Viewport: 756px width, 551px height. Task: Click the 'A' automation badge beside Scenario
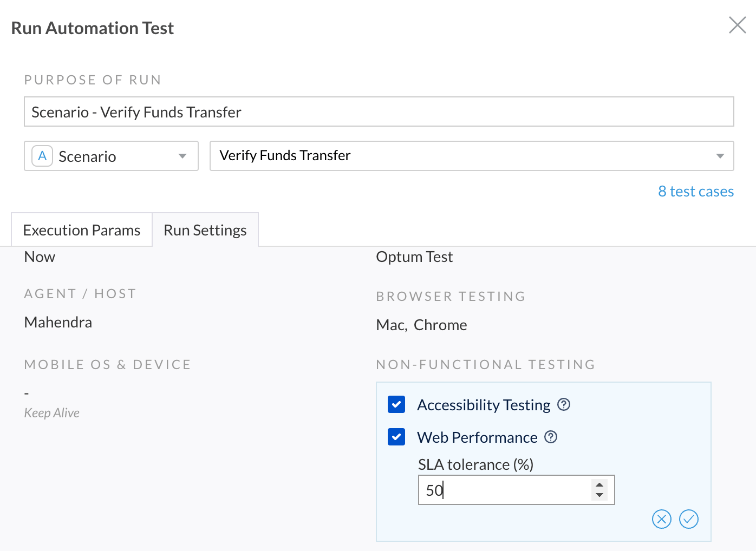coord(42,156)
